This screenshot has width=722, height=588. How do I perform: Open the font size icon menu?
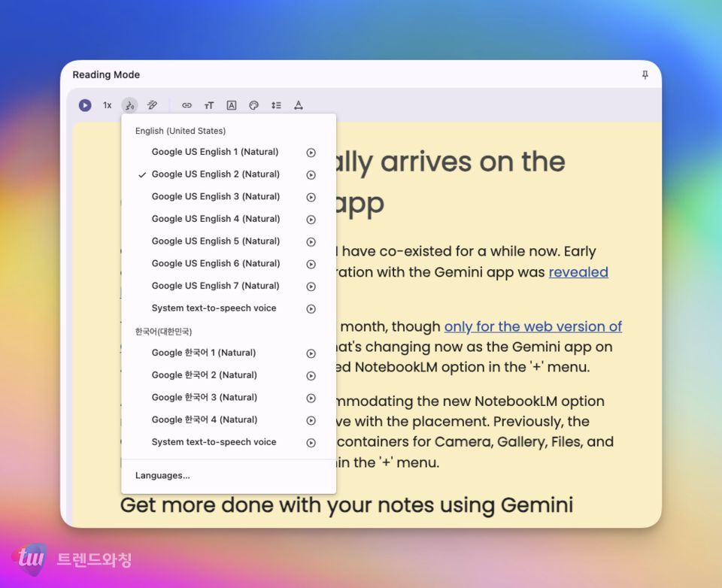209,105
